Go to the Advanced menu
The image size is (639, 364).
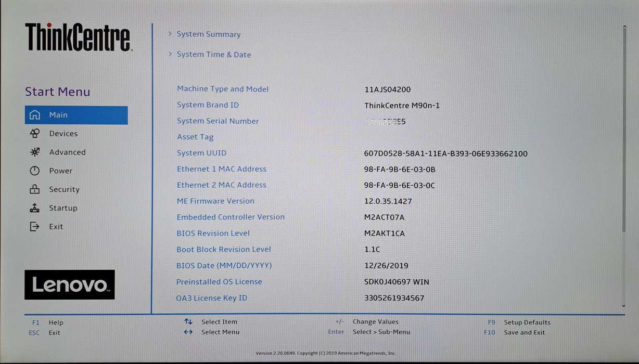67,152
